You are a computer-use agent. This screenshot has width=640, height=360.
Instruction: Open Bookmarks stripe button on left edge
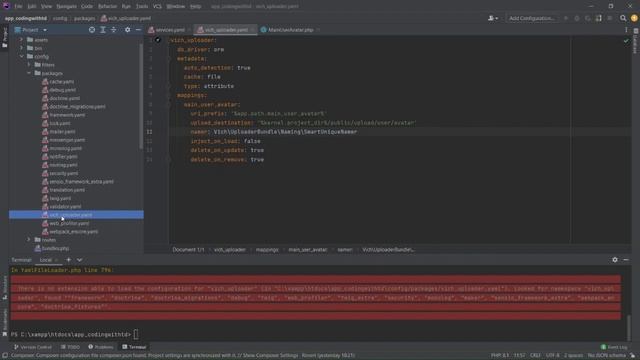(x=4, y=322)
